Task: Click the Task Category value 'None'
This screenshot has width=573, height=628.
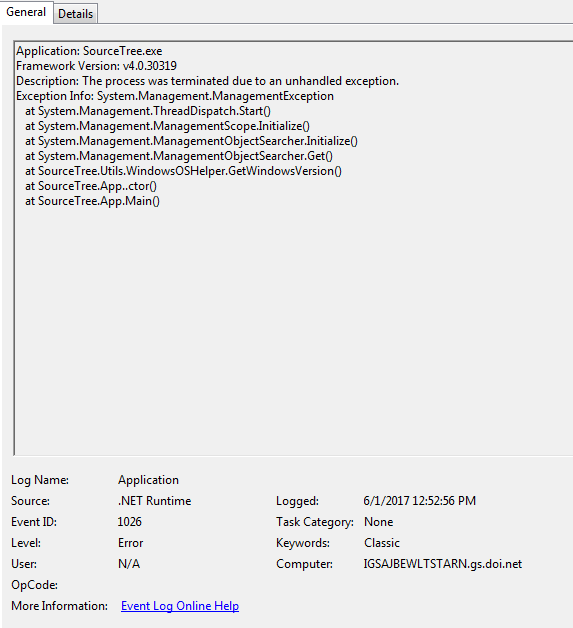Action: point(378,522)
